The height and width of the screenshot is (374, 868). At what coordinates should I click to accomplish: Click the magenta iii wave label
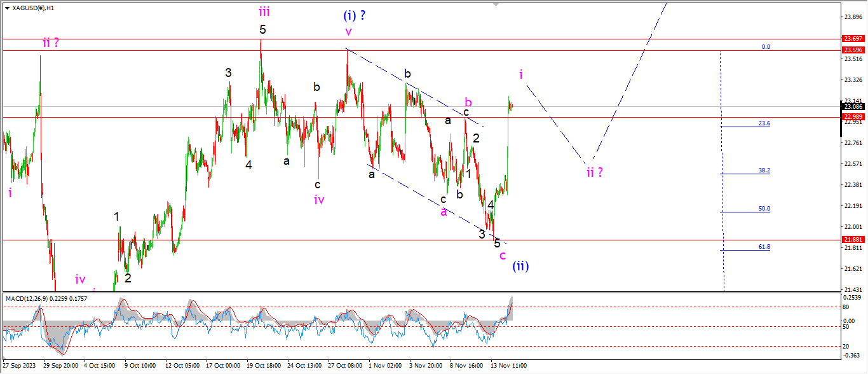pyautogui.click(x=263, y=10)
